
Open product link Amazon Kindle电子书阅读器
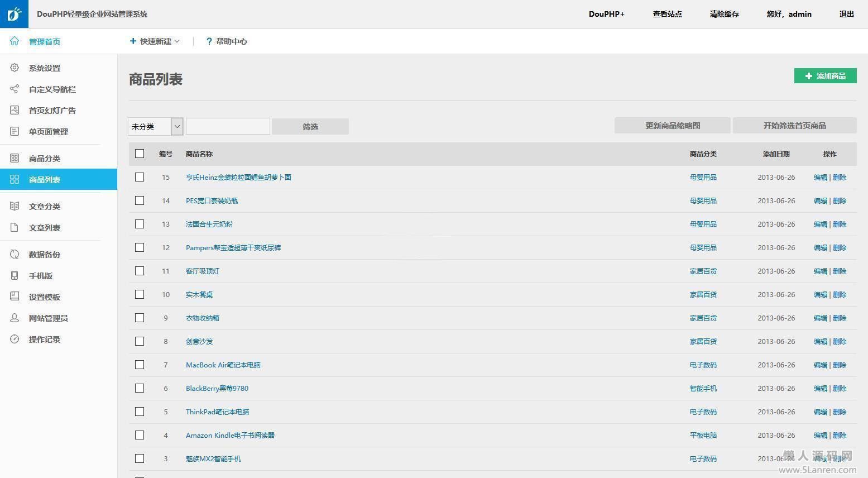pos(230,436)
